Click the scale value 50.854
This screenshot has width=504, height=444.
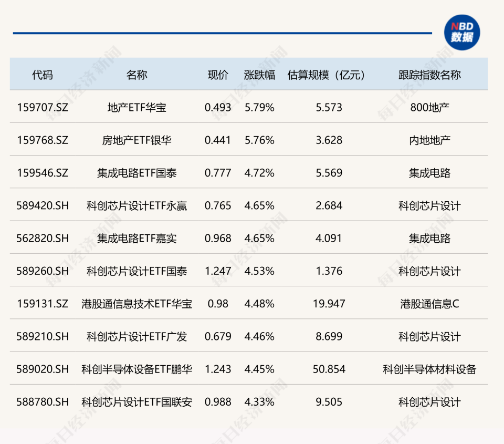click(x=329, y=369)
